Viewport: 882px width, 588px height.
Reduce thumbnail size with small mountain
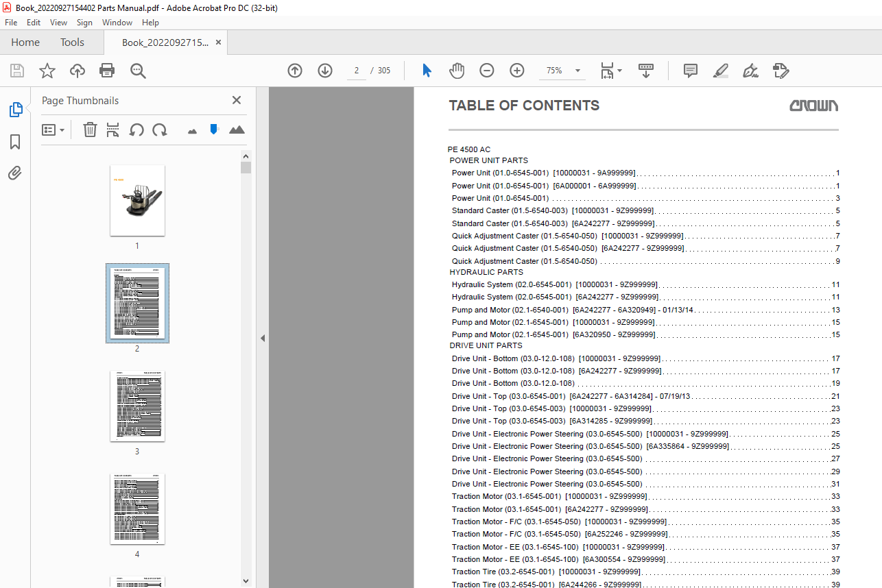pyautogui.click(x=192, y=130)
